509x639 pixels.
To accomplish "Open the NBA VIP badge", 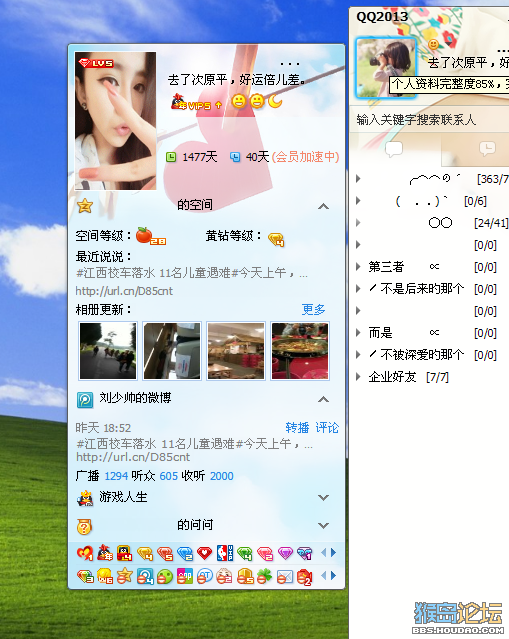I will point(225,553).
